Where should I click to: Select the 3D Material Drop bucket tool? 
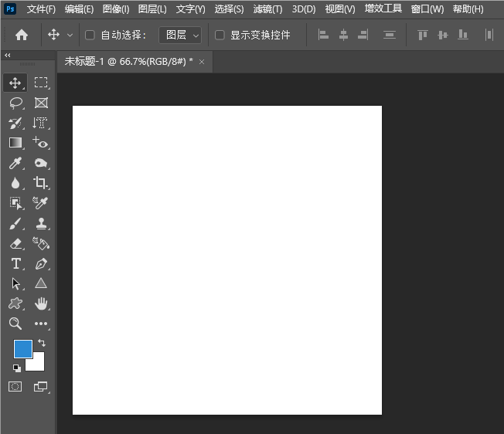pyautogui.click(x=40, y=244)
